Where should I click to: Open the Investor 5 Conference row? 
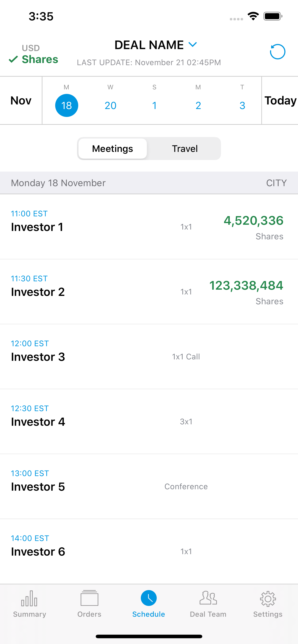149,486
